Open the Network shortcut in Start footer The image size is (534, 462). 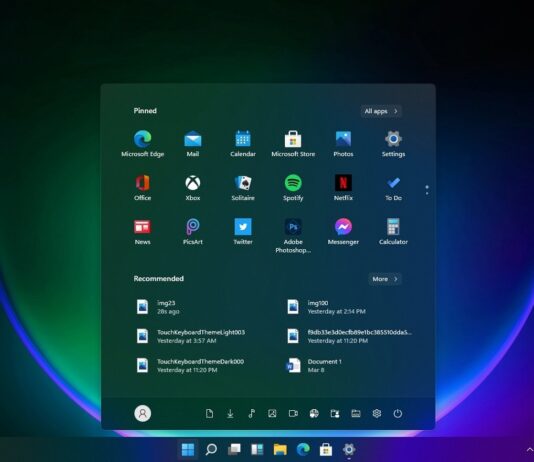[314, 413]
